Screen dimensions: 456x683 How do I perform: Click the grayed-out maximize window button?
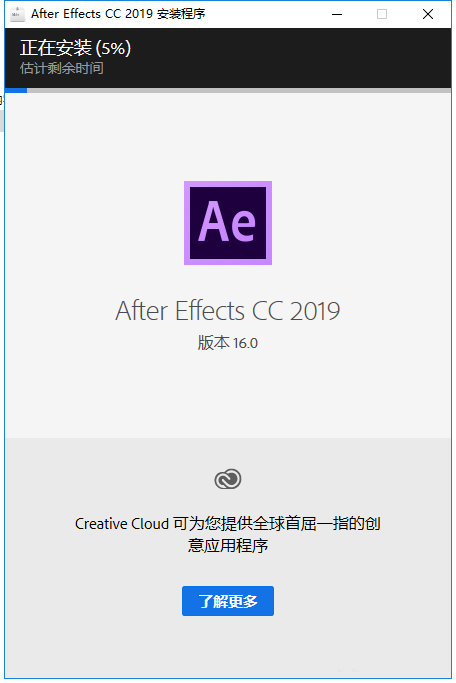[x=382, y=14]
